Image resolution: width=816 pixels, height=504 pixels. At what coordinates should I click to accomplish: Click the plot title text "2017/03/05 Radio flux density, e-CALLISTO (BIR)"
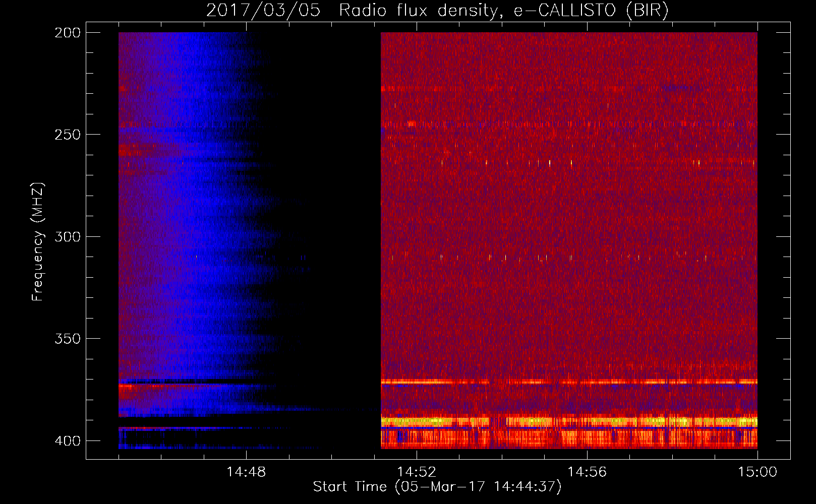click(x=437, y=11)
